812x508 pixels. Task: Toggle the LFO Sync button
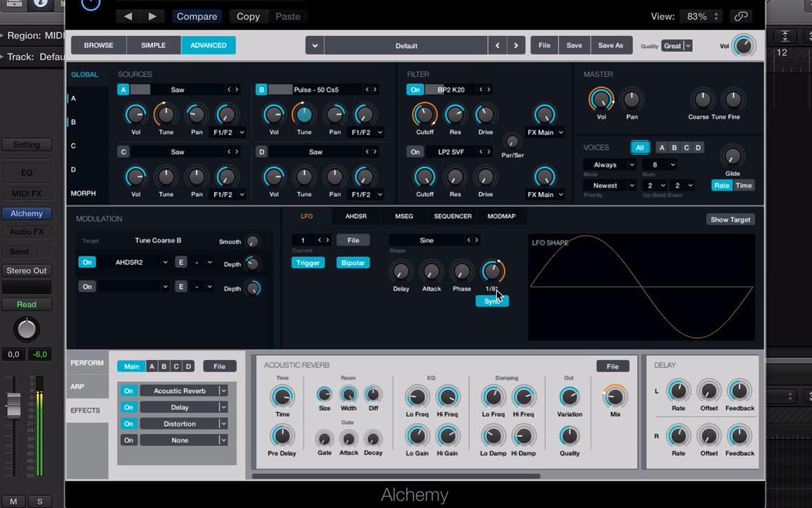[x=493, y=301]
